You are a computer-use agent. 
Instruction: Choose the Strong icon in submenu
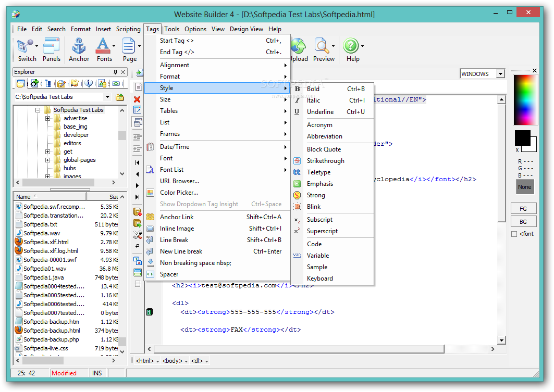297,195
